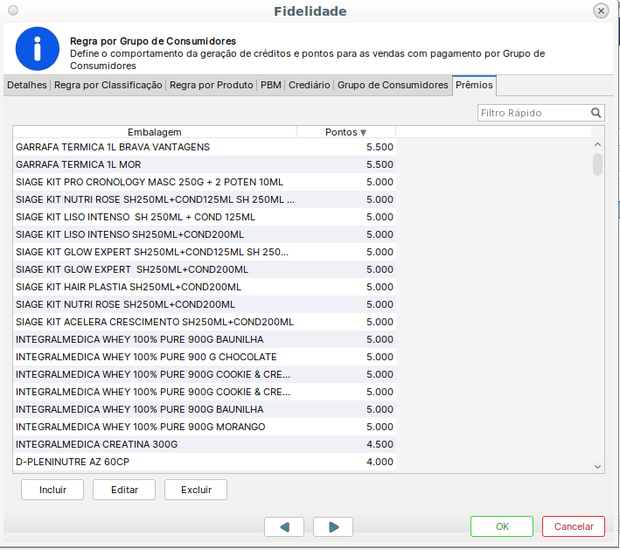620x550 pixels.
Task: Switch to the Detalhes tab
Action: (x=26, y=86)
